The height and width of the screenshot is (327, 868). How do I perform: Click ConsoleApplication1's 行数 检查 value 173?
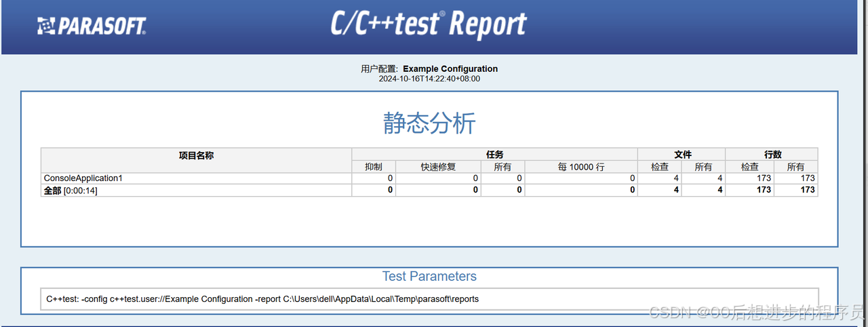pos(764,178)
